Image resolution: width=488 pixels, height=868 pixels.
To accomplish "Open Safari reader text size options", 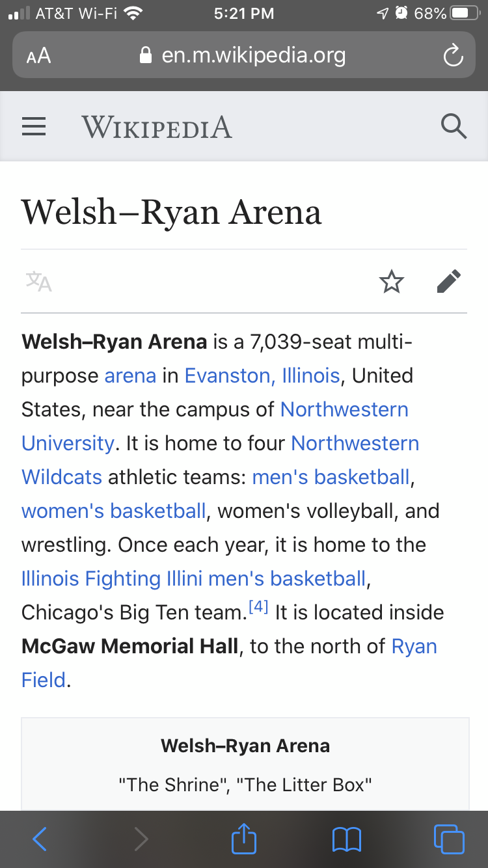I will tap(38, 56).
